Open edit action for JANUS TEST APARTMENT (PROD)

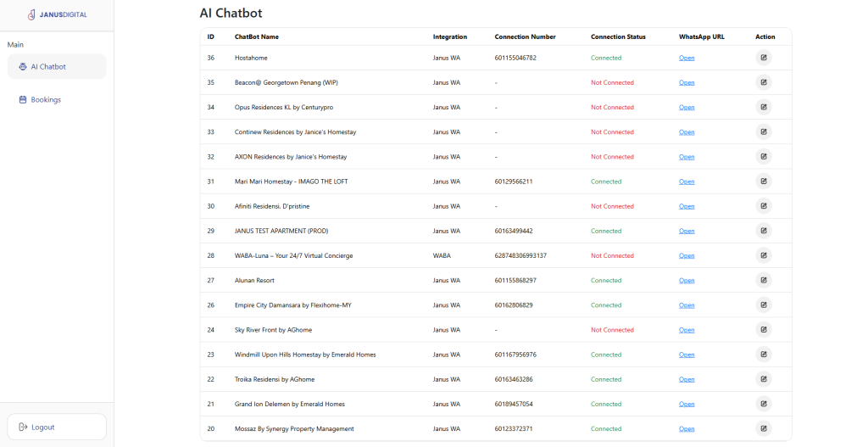point(764,231)
